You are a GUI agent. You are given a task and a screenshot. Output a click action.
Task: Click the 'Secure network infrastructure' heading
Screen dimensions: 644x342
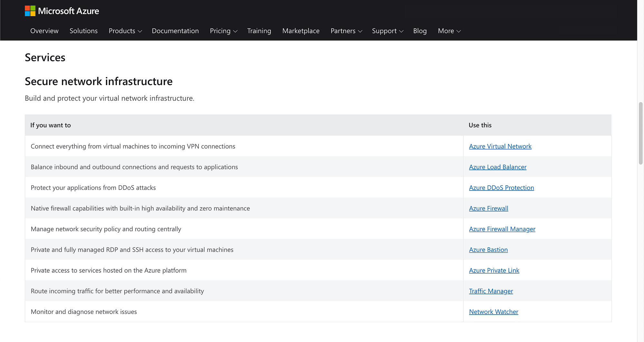99,81
